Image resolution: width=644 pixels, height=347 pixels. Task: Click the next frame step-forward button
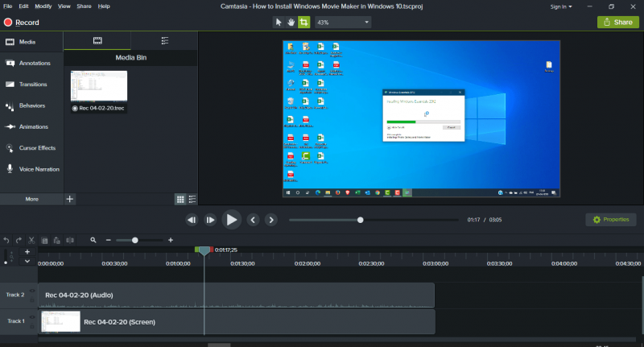(x=210, y=220)
